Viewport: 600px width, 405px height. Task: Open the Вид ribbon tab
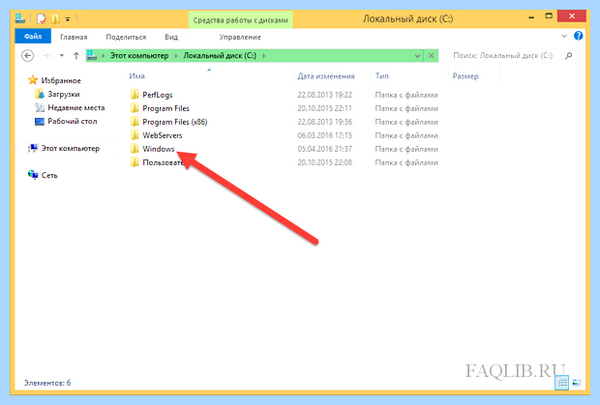[x=171, y=37]
